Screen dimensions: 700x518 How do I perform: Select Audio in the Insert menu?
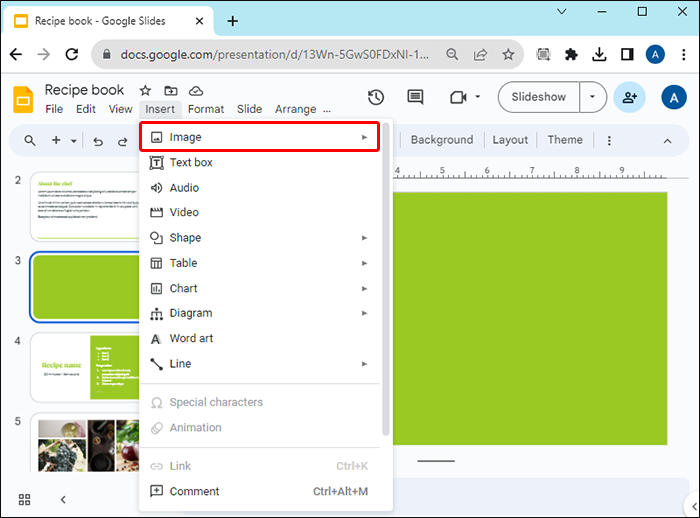[x=259, y=188]
